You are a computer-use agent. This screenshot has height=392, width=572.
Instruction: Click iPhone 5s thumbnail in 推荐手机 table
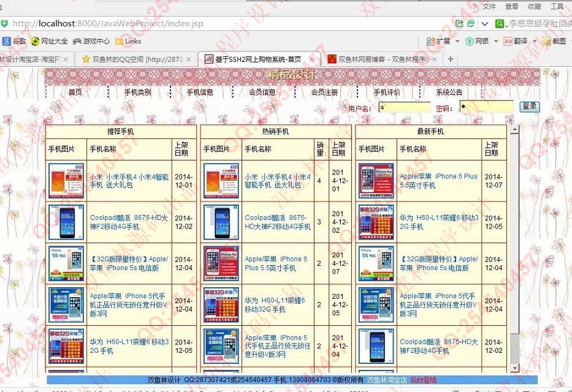pyautogui.click(x=66, y=263)
